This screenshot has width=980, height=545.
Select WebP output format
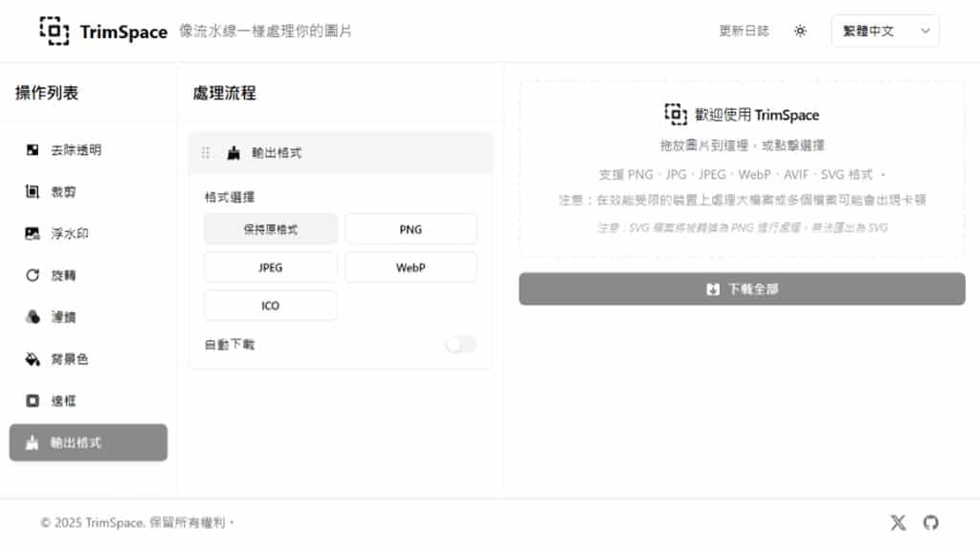pos(411,267)
